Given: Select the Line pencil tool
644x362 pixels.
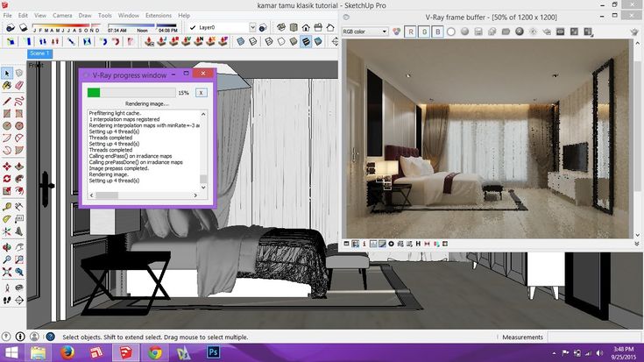Looking at the screenshot, I should [7, 101].
